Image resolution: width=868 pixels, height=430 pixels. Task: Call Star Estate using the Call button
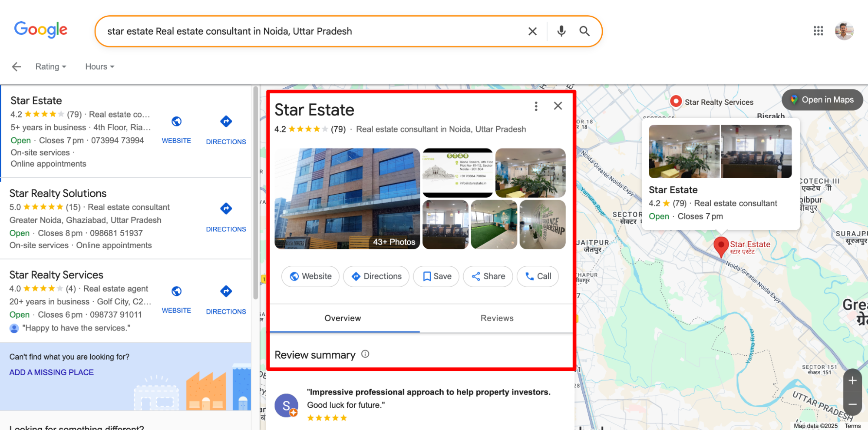point(537,276)
